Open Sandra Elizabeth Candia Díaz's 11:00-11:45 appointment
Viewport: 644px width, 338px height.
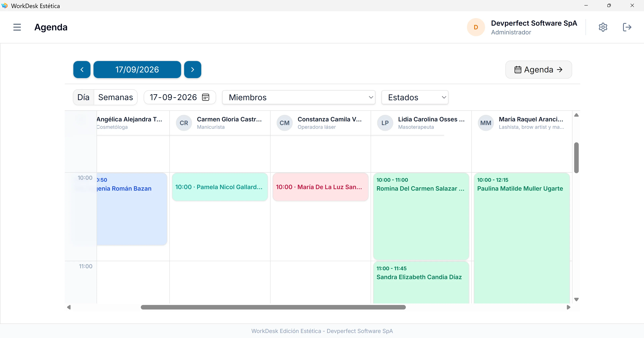pyautogui.click(x=421, y=282)
